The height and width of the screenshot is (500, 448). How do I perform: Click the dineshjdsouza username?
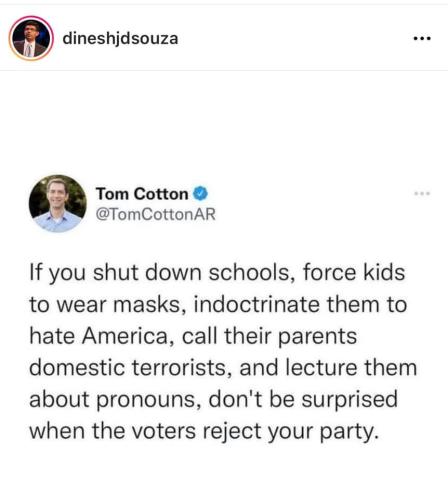[x=120, y=38]
